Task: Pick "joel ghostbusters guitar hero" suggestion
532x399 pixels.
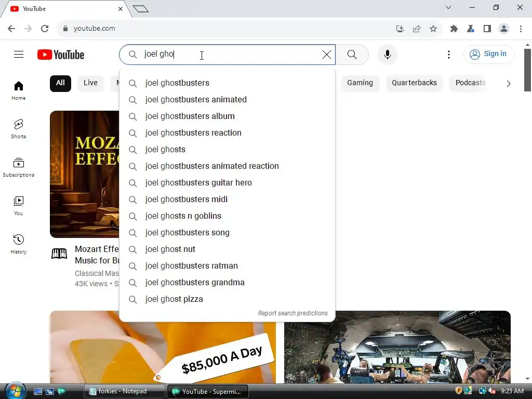Action: pos(228,183)
